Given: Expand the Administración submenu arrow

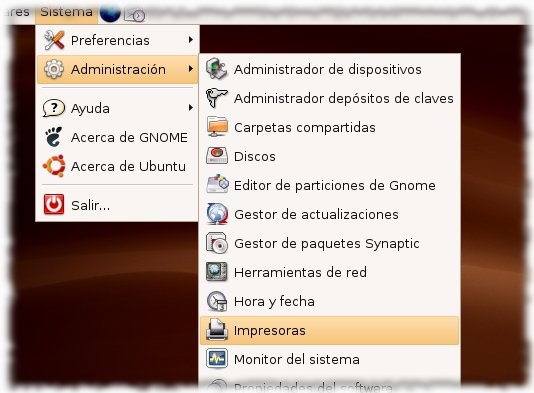Looking at the screenshot, I should coord(191,69).
